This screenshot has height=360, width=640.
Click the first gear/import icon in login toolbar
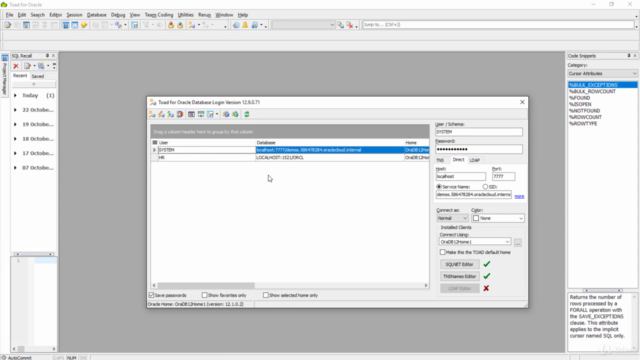point(226,114)
